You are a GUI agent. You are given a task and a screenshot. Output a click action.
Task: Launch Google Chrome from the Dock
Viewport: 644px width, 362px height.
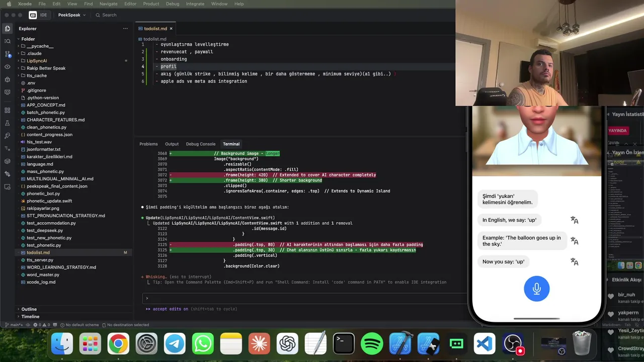click(118, 344)
